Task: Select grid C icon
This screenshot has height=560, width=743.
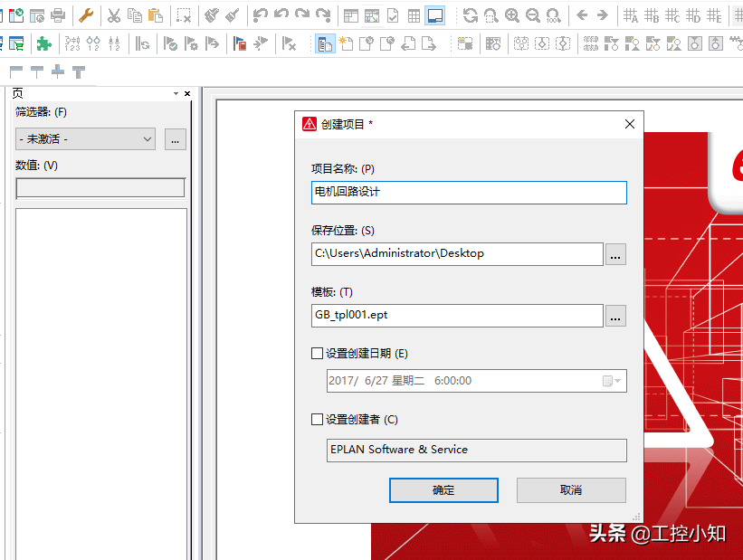Action: (x=672, y=15)
